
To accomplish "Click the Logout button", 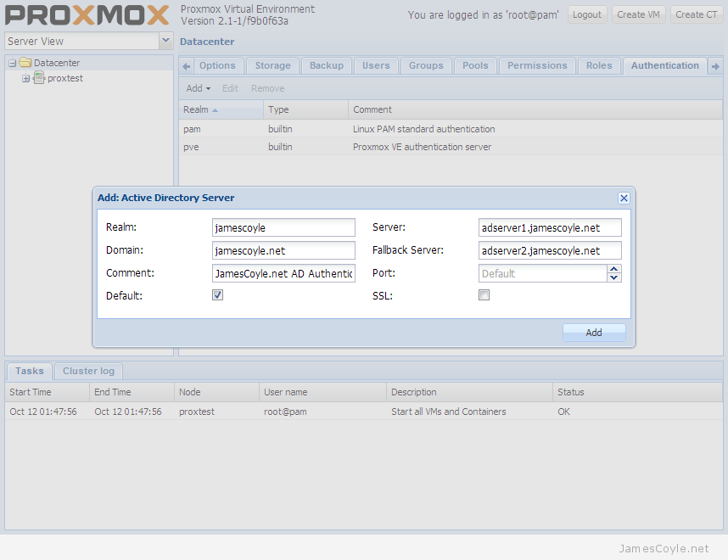I will point(587,14).
